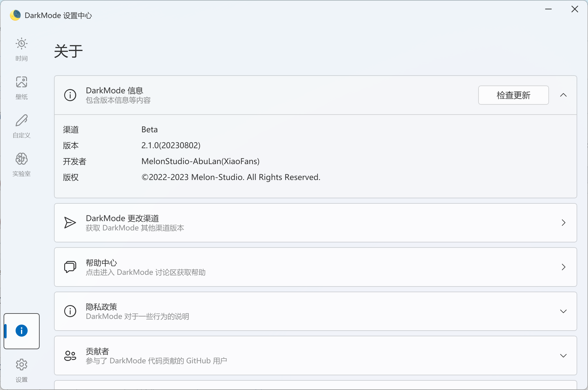
Task: Click the 关于 page heading
Action: pos(68,51)
